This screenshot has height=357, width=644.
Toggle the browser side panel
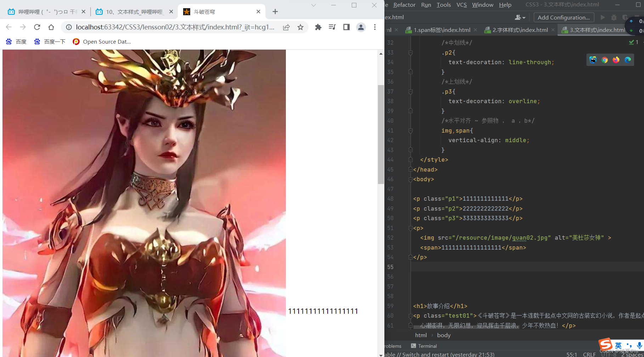click(346, 27)
